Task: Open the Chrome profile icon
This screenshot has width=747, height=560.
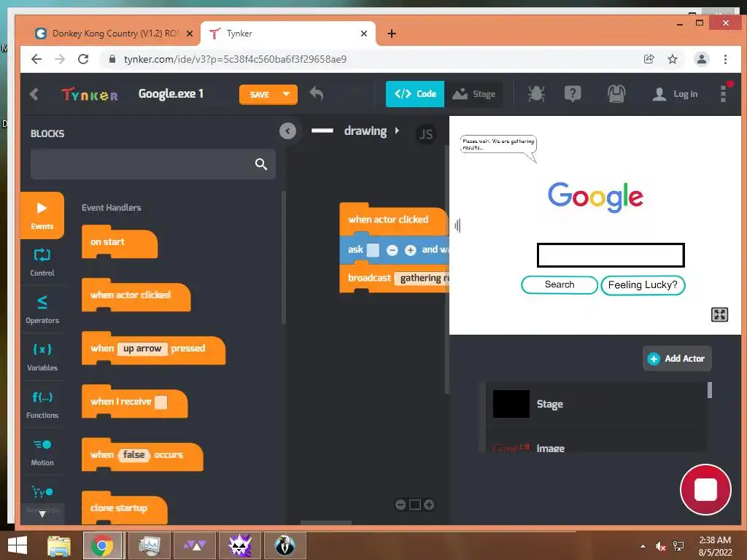Action: click(x=701, y=59)
